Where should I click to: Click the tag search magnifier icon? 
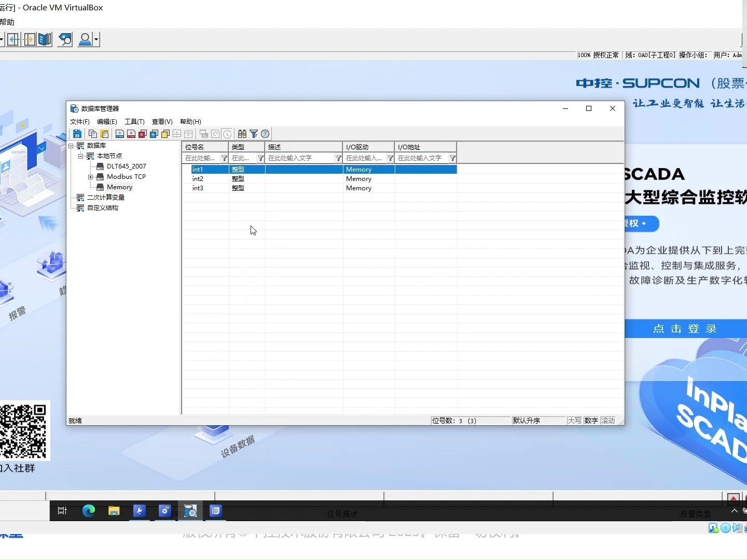pyautogui.click(x=65, y=39)
